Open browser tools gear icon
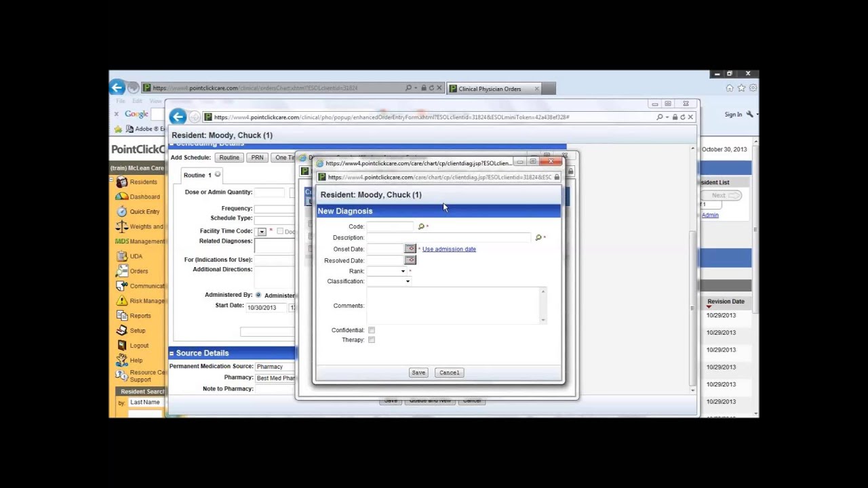This screenshot has width=868, height=488. pyautogui.click(x=753, y=88)
